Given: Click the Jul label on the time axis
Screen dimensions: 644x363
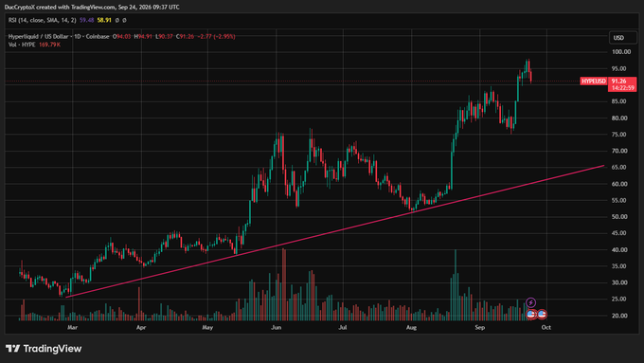Looking at the screenshot, I should (343, 328).
